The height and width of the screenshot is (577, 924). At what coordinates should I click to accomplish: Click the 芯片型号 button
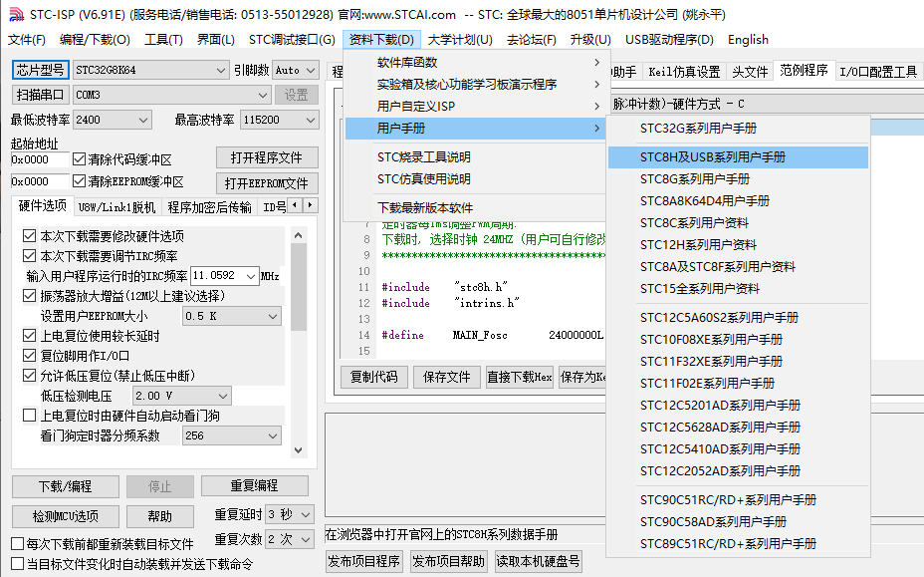click(x=40, y=70)
